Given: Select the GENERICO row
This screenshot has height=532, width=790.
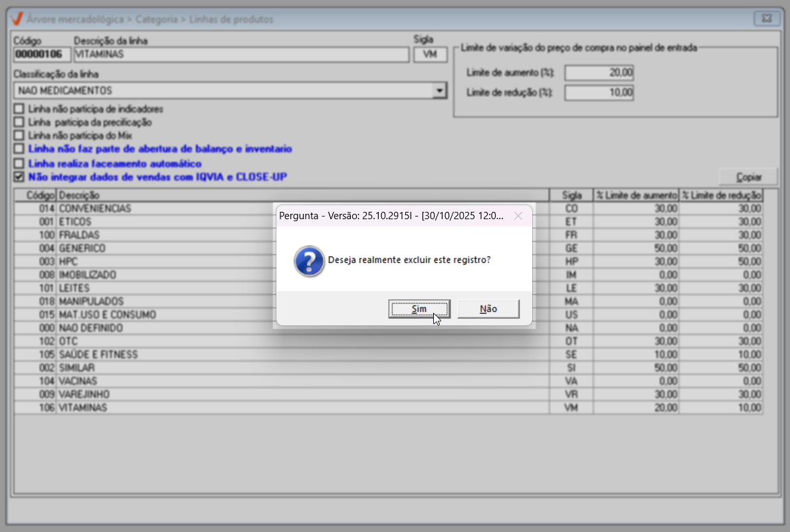Looking at the screenshot, I should coord(388,248).
